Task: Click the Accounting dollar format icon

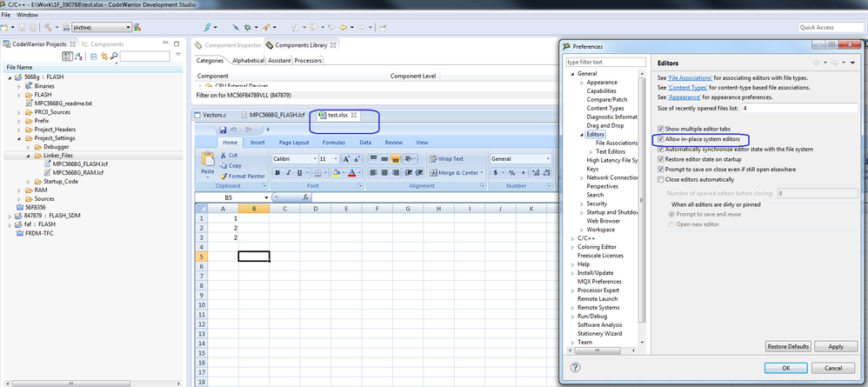Action: (x=495, y=173)
